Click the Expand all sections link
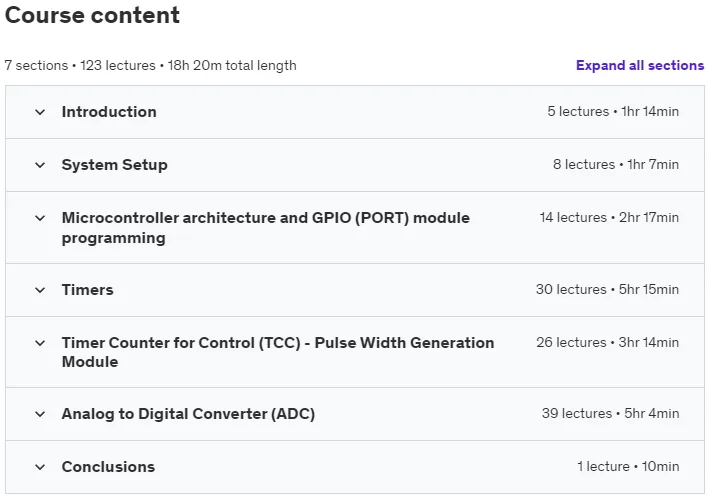Viewport: 709px width, 498px height. pyautogui.click(x=640, y=66)
